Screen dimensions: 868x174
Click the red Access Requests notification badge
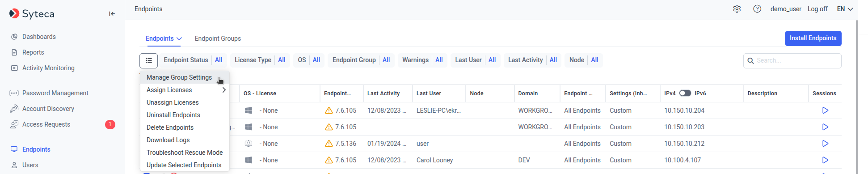110,124
